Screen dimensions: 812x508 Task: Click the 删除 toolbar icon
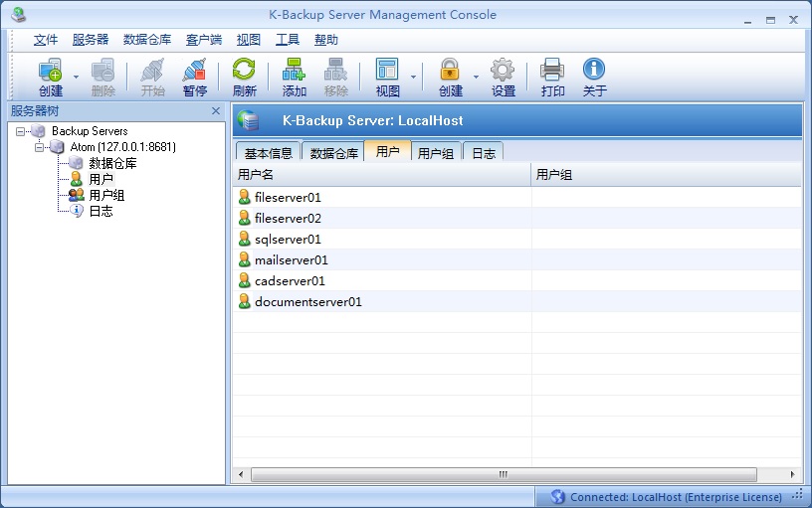point(103,70)
